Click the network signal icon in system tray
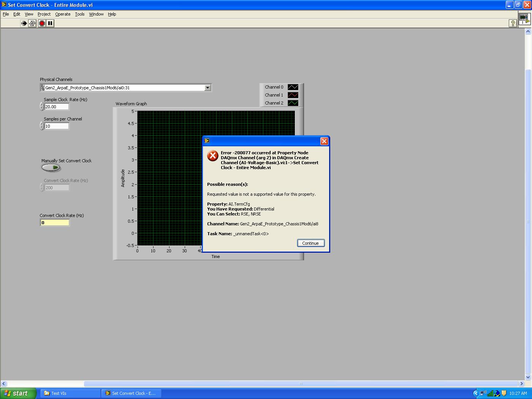Viewport: 532px width, 399px height. click(491, 393)
